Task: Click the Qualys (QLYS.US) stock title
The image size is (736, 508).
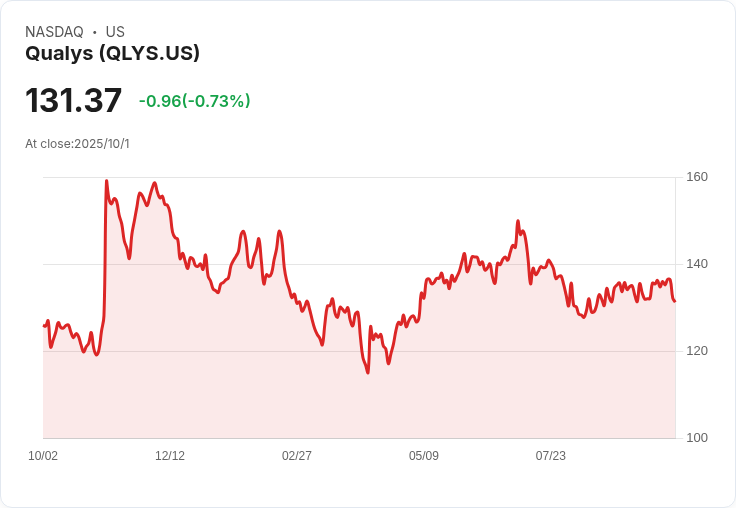Action: (x=112, y=54)
